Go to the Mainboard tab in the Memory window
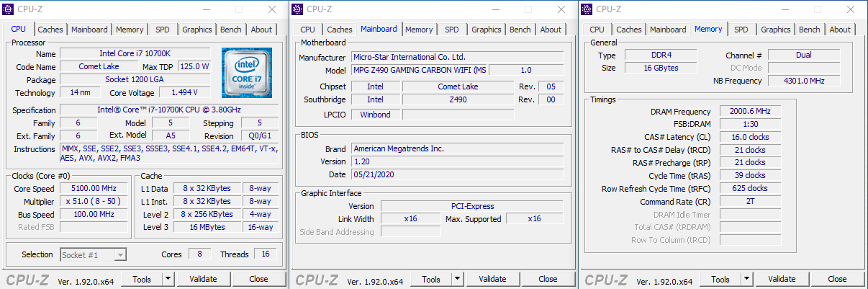The width and height of the screenshot is (868, 289). coord(668,30)
